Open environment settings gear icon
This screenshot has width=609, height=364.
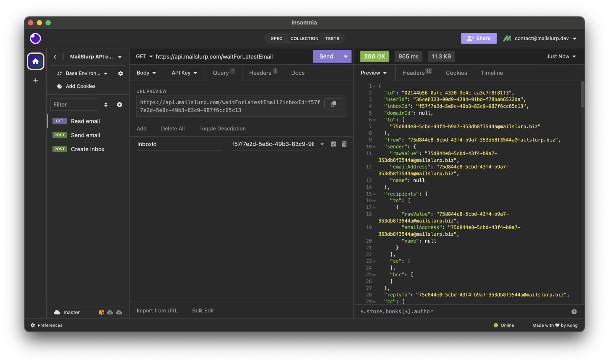pos(120,73)
